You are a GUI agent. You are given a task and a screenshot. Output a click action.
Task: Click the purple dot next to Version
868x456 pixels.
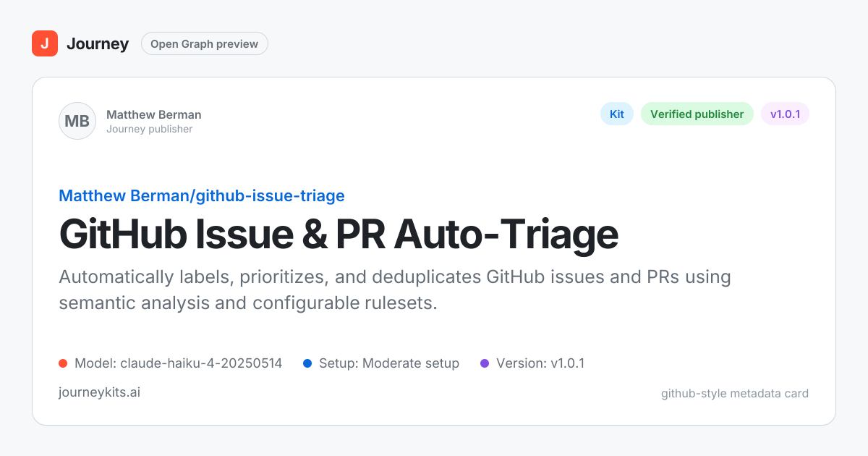tap(485, 363)
